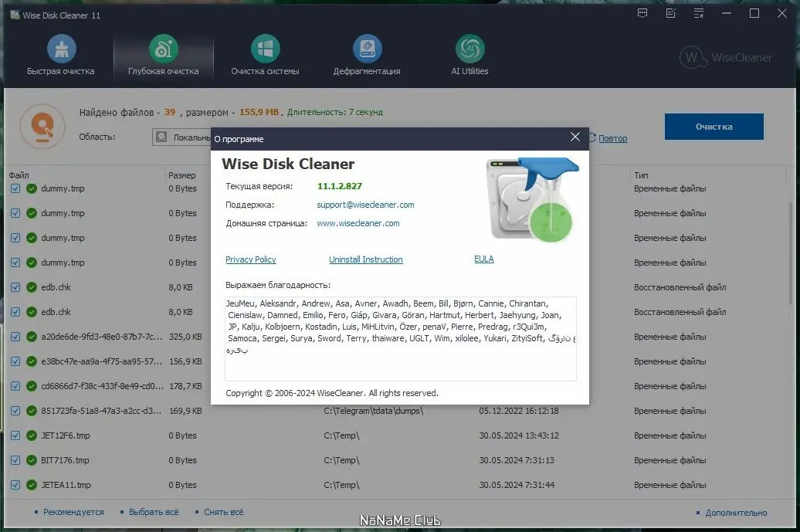Click inside the credits names text box
Image resolution: width=800 pixels, height=532 pixels.
(x=401, y=339)
